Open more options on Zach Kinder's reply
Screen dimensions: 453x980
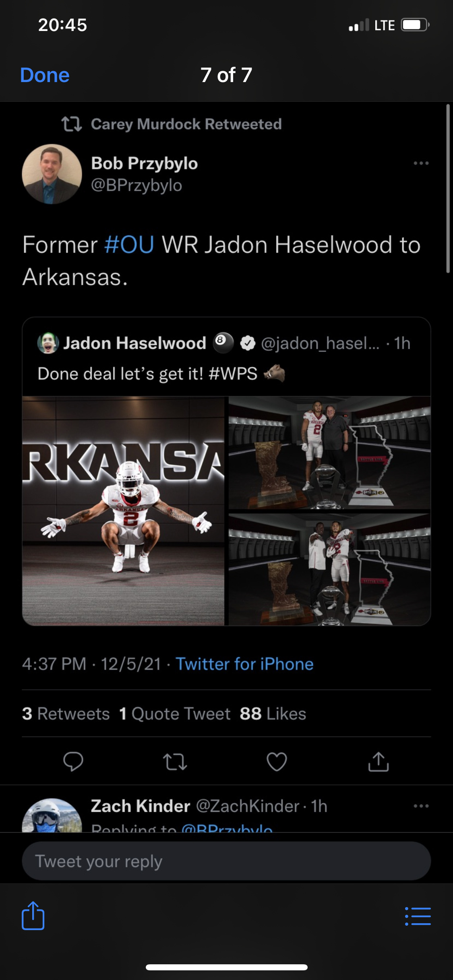421,806
